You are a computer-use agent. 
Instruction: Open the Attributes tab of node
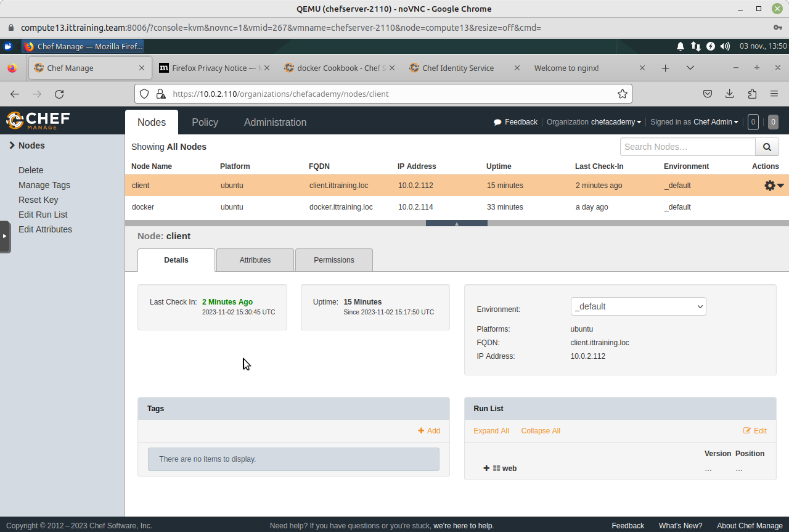point(255,260)
